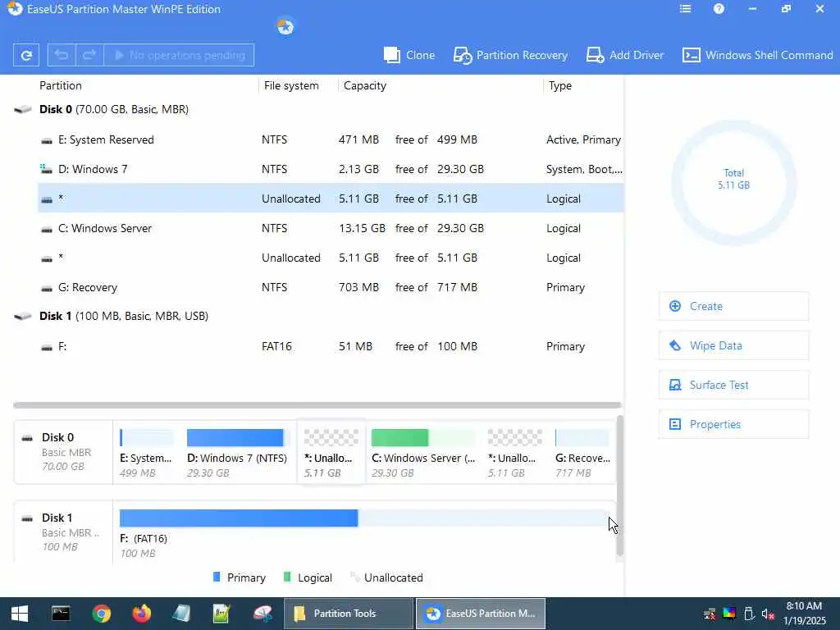Click the Surface Test icon
Viewport: 840px width, 630px height.
[x=675, y=385]
